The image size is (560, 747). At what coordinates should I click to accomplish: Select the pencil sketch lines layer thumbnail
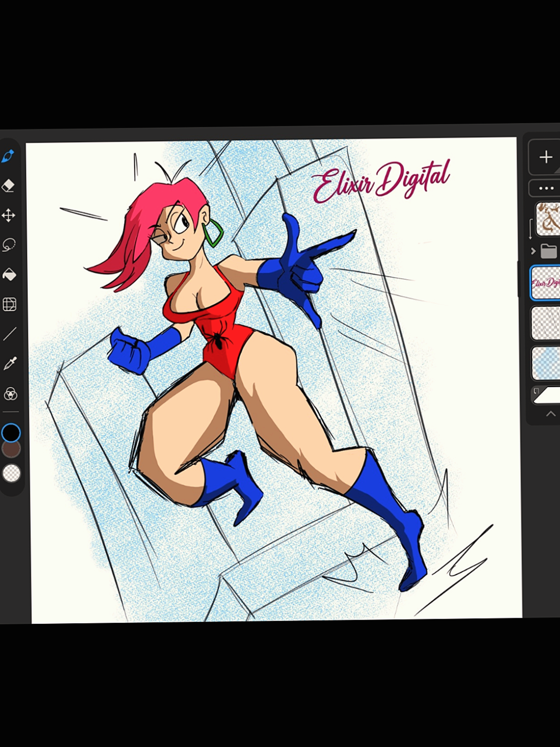[x=546, y=323]
